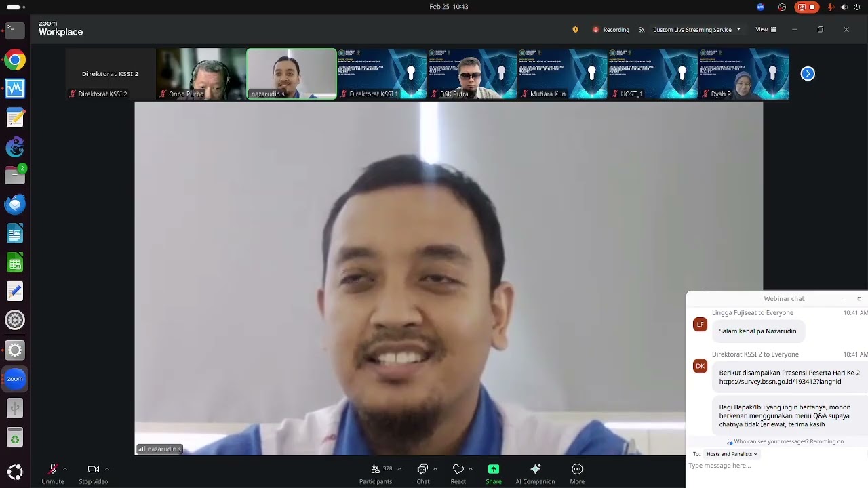Select Direktorat KSSI 1 participant thumbnail
868x488 pixels.
382,74
